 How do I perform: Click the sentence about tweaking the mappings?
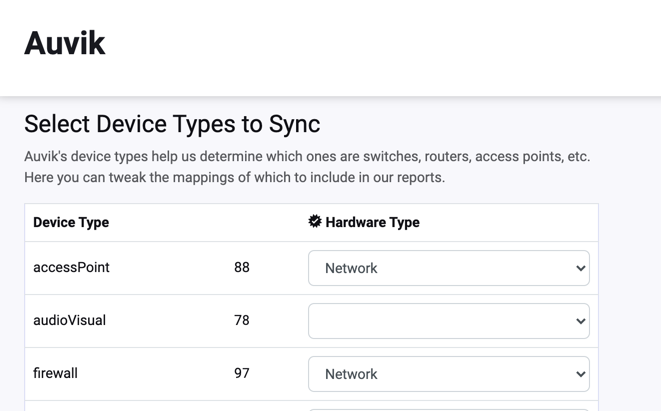click(234, 177)
